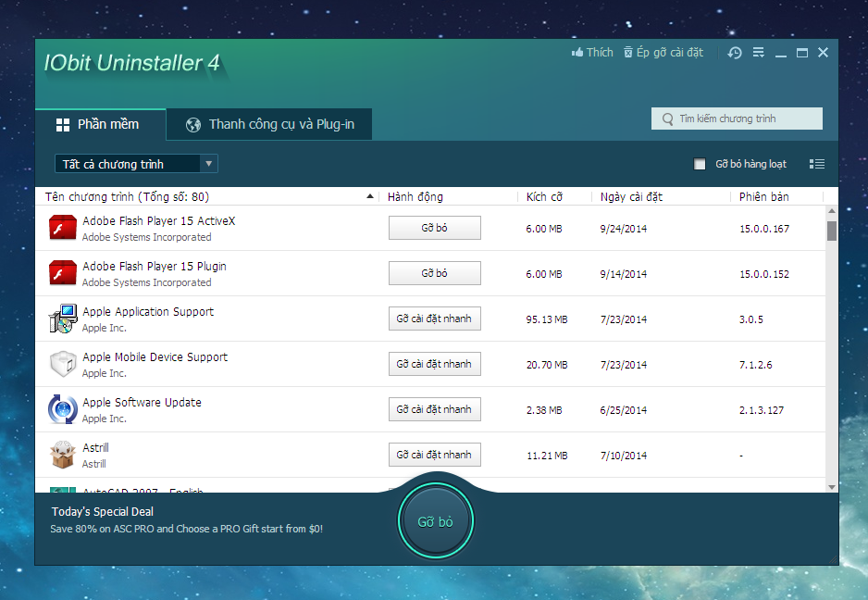868x600 pixels.
Task: Click install date 6/25/2014
Action: tap(624, 410)
